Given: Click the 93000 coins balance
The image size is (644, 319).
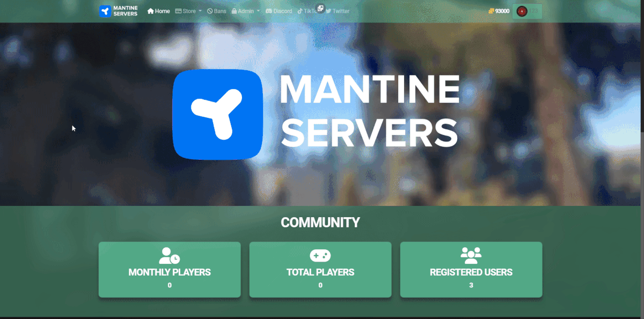Looking at the screenshot, I should coord(499,11).
